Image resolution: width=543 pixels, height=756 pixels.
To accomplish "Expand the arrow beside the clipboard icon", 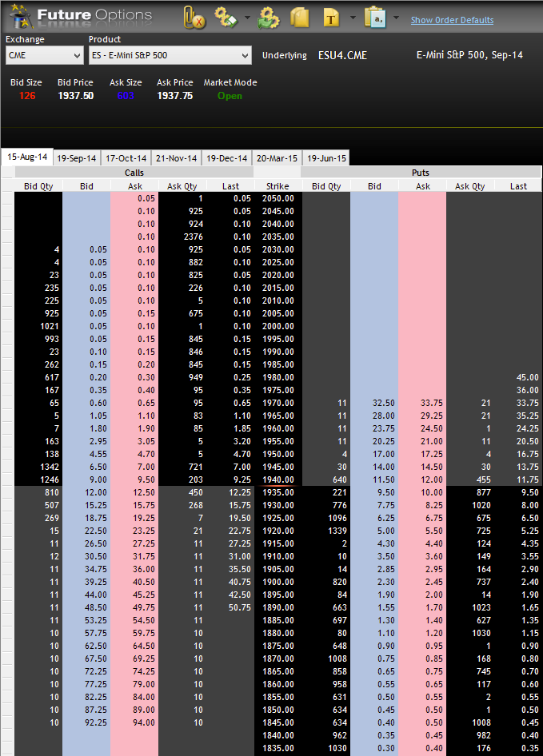I will [396, 17].
